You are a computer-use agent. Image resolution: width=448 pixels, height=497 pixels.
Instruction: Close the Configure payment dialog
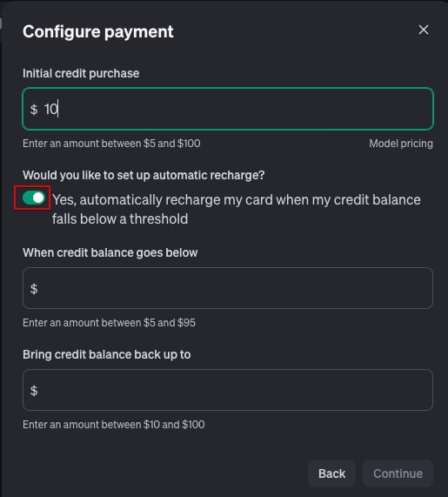click(x=424, y=30)
